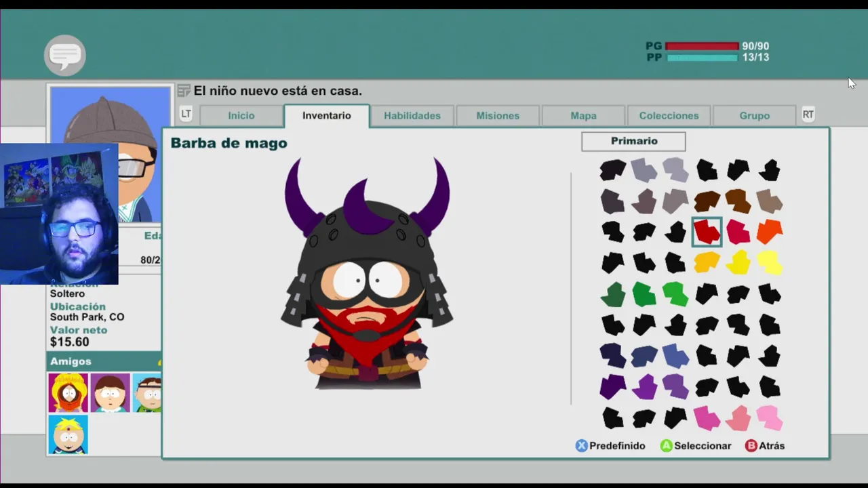Choose the dark purple dye swatch
This screenshot has height=488, width=868.
pyautogui.click(x=613, y=387)
